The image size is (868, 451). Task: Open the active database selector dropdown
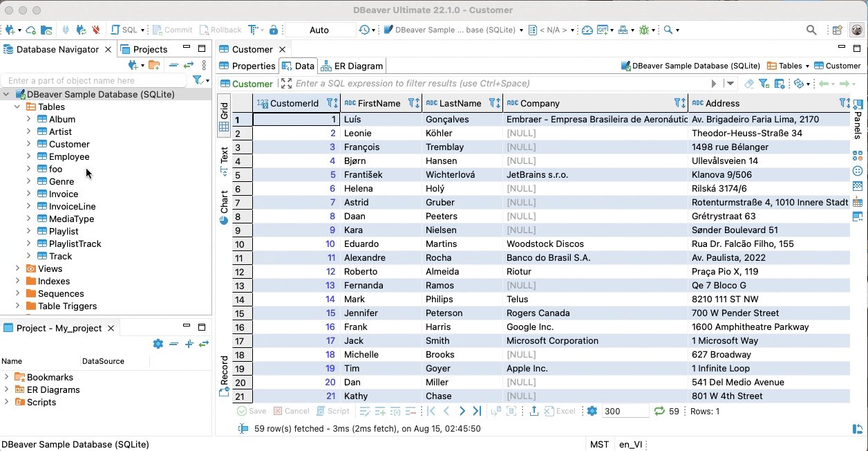click(453, 30)
